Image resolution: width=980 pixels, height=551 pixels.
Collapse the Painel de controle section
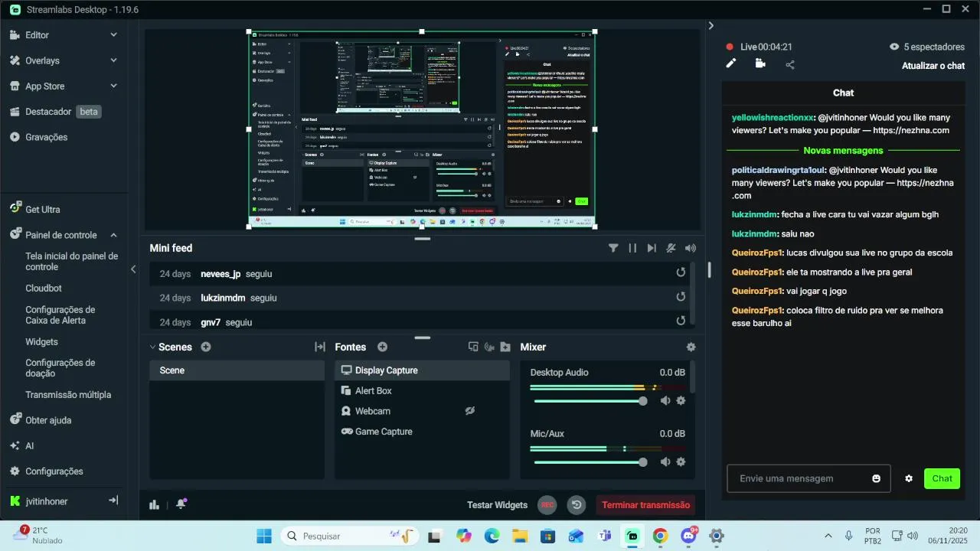113,235
